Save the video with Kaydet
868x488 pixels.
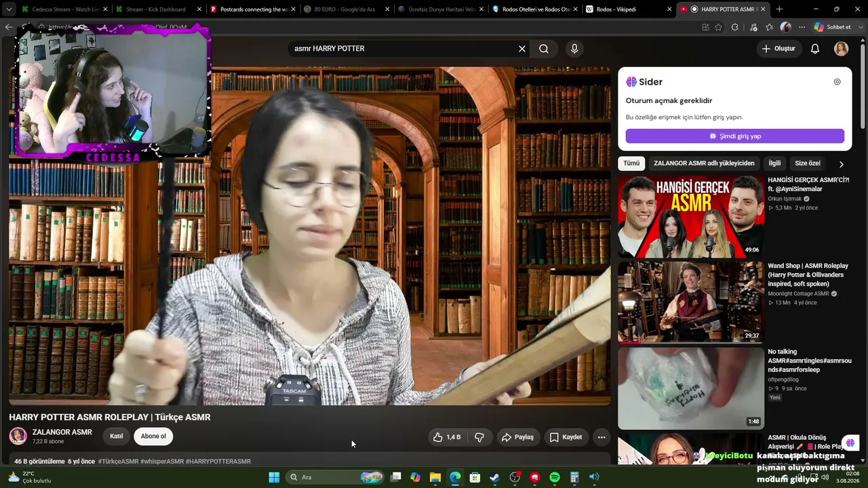[x=566, y=437]
